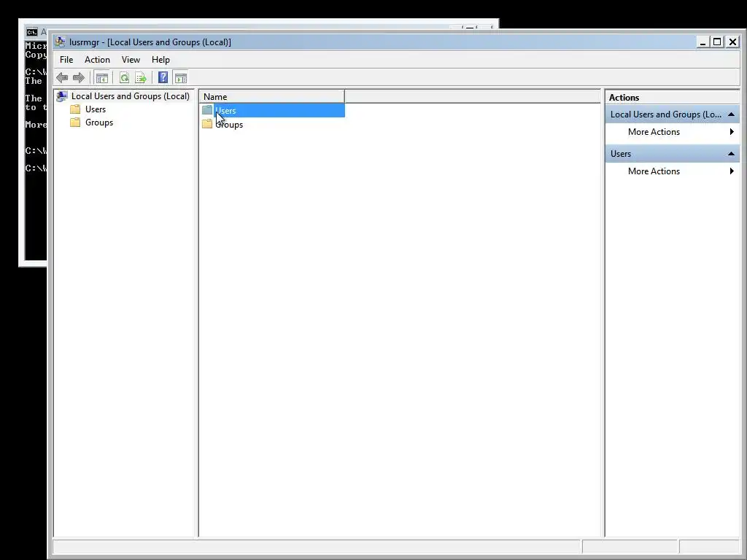Select the Users folder icon in list pane
This screenshot has width=747, height=560.
click(x=207, y=110)
